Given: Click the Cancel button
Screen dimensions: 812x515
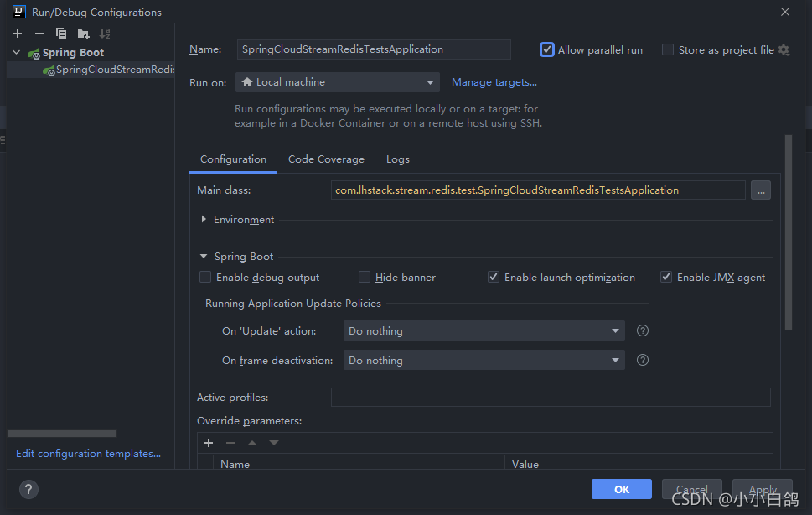Looking at the screenshot, I should pyautogui.click(x=692, y=489).
